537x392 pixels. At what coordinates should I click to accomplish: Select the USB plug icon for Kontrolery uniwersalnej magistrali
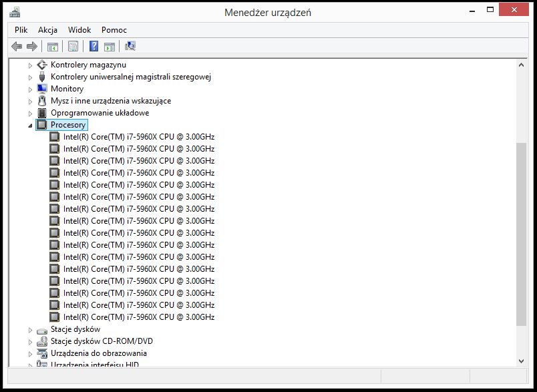(42, 77)
